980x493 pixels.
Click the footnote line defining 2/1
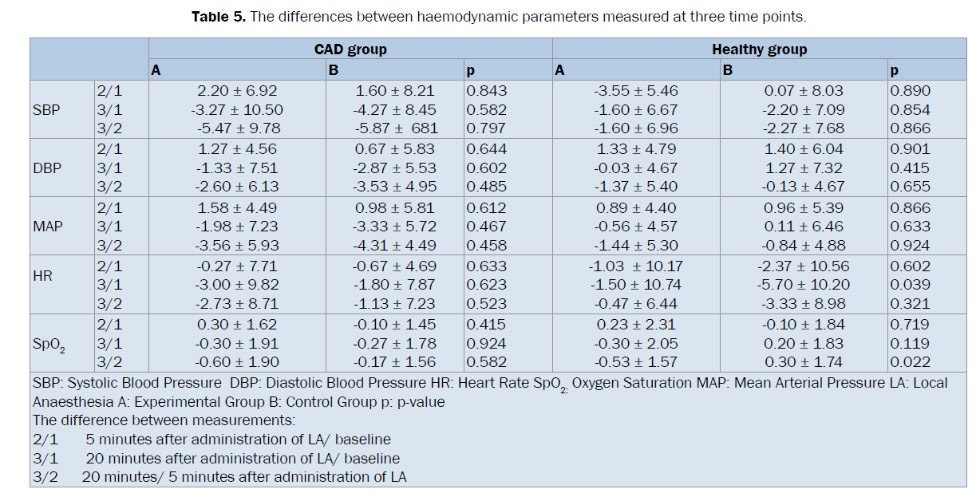(x=211, y=440)
